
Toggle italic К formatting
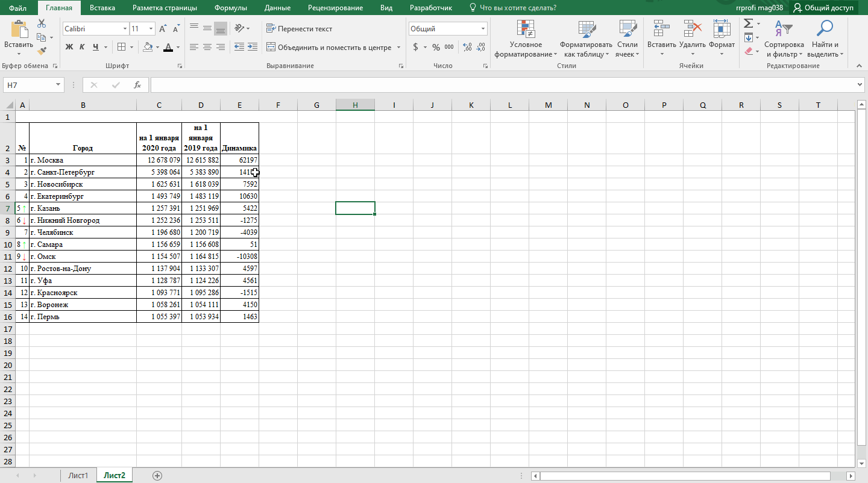point(82,47)
